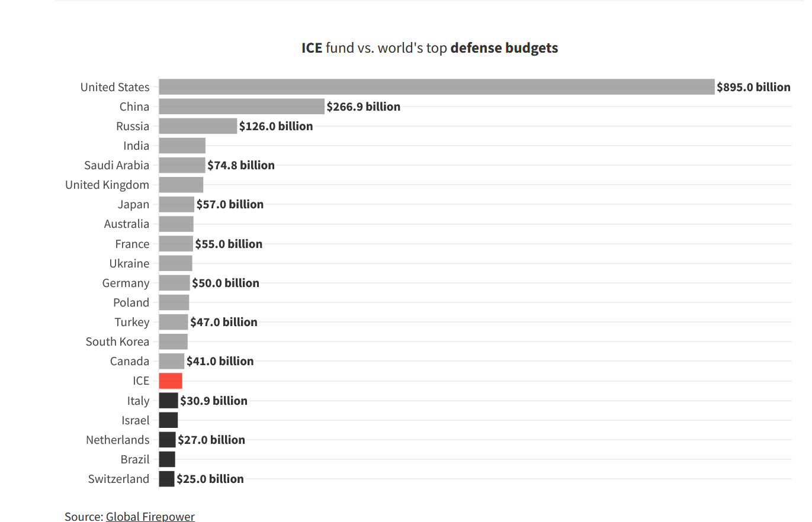This screenshot has height=522, width=812.
Task: Select the dark Netherlands bar
Action: [168, 440]
